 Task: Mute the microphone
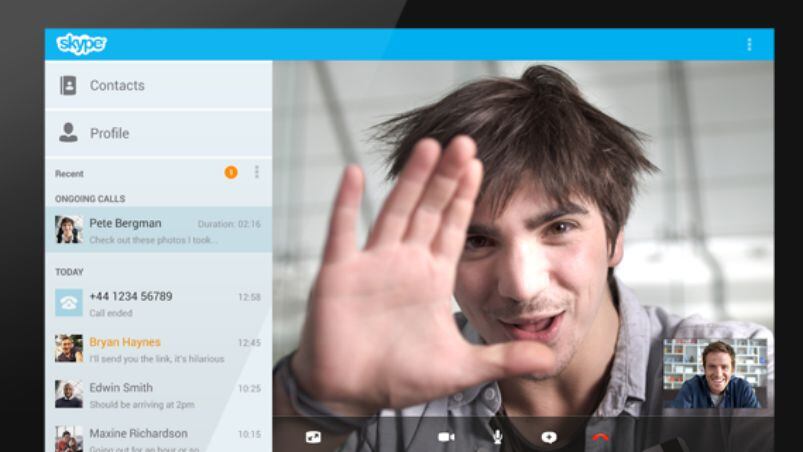(x=497, y=437)
